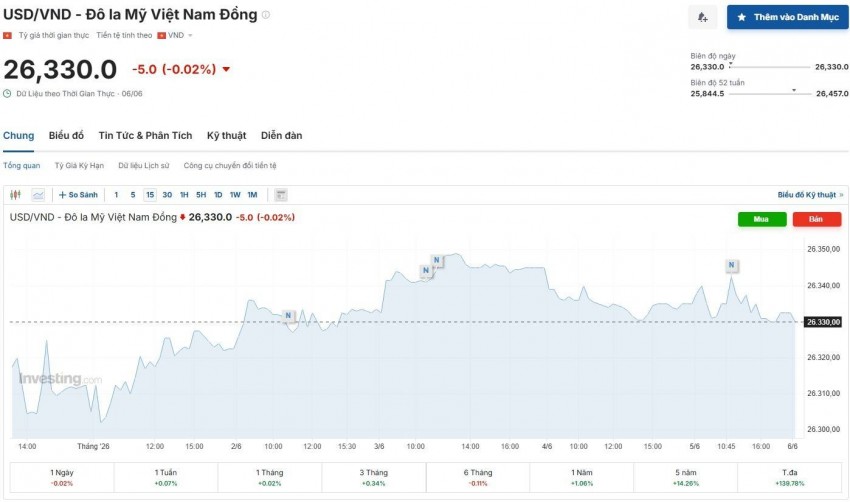Click the green Mua button
This screenshot has height=502, width=850.
762,219
